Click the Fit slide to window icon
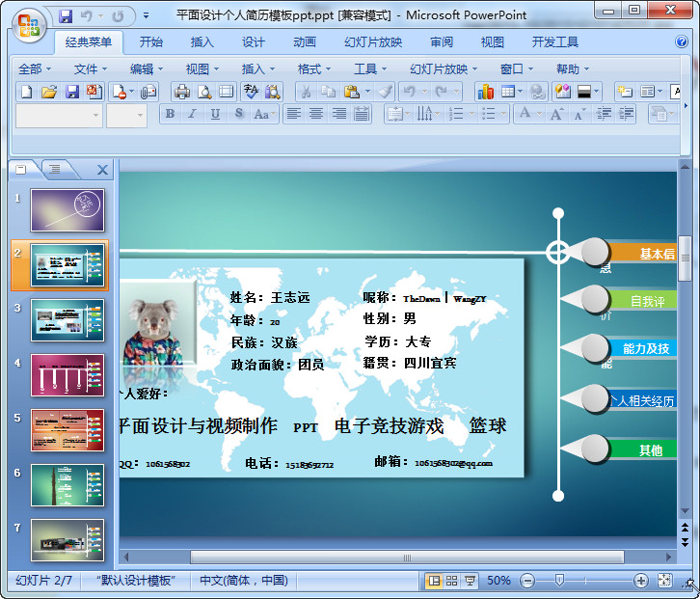This screenshot has height=599, width=700. (664, 581)
